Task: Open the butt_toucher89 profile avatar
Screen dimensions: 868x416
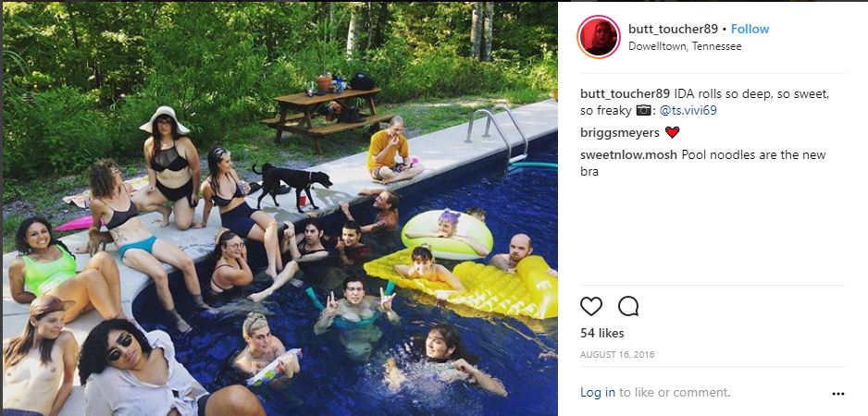Action: pyautogui.click(x=599, y=36)
